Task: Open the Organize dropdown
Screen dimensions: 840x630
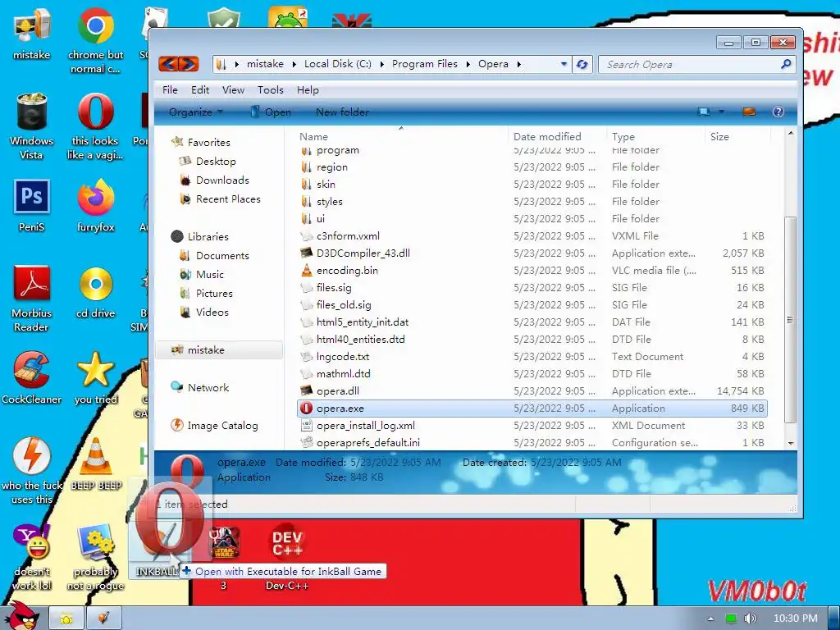Action: pos(195,112)
